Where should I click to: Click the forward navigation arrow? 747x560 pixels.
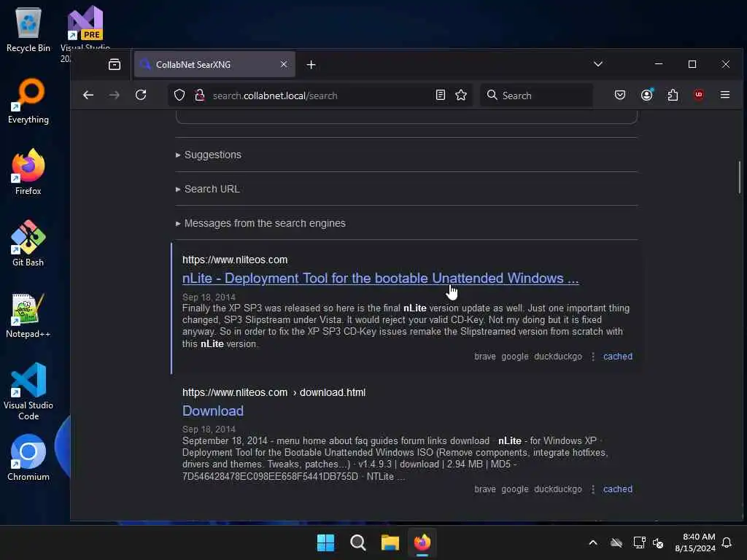coord(115,96)
